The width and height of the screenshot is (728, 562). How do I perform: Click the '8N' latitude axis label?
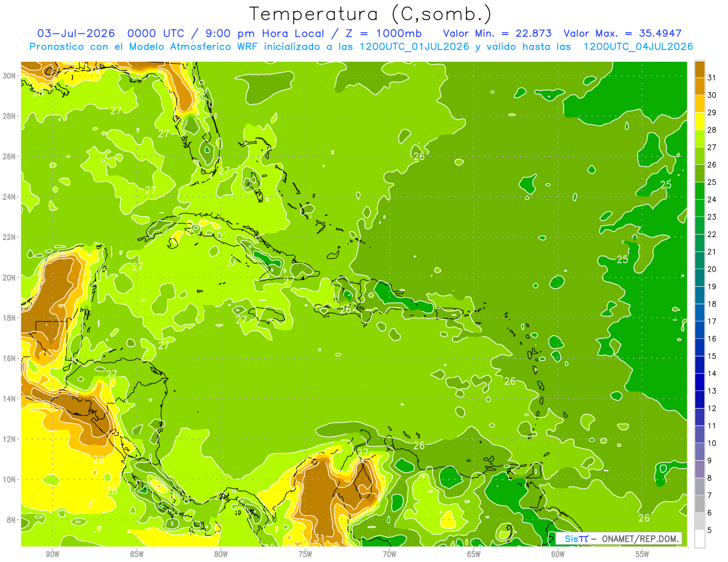[12, 520]
